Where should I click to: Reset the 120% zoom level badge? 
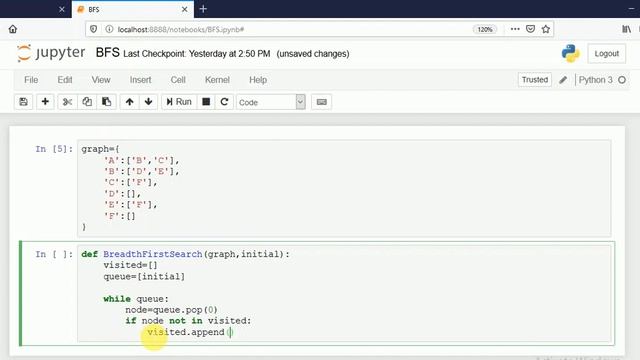coord(485,29)
